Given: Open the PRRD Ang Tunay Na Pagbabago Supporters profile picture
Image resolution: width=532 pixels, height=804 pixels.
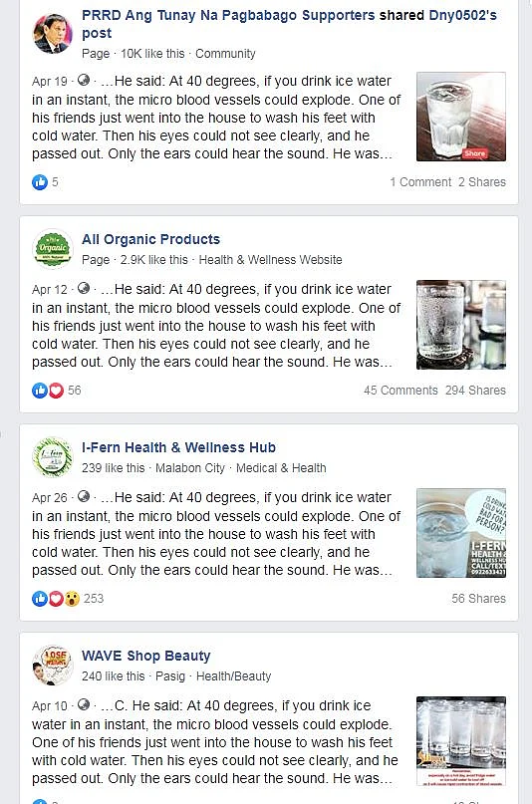Looking at the screenshot, I should (x=53, y=33).
